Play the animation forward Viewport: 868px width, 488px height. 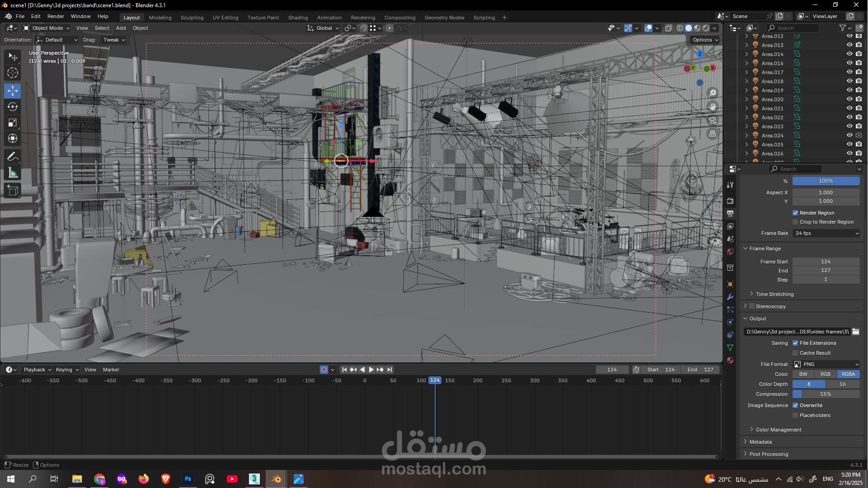[x=371, y=370]
